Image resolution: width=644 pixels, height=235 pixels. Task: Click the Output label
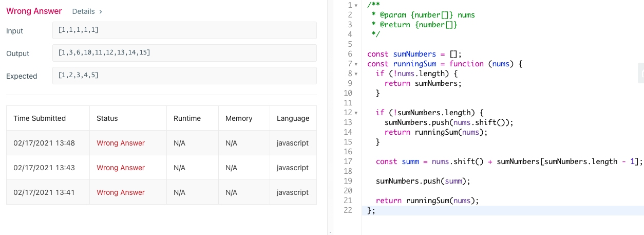tap(18, 53)
